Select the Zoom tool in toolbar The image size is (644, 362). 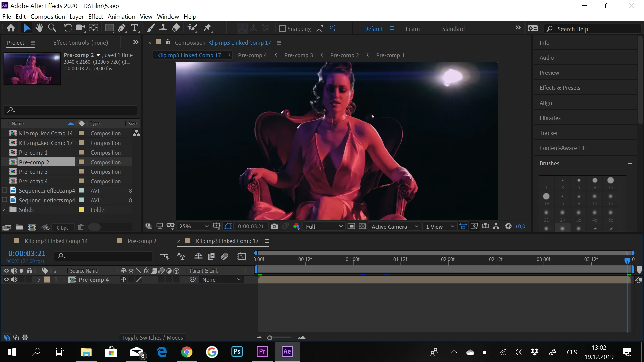click(52, 28)
